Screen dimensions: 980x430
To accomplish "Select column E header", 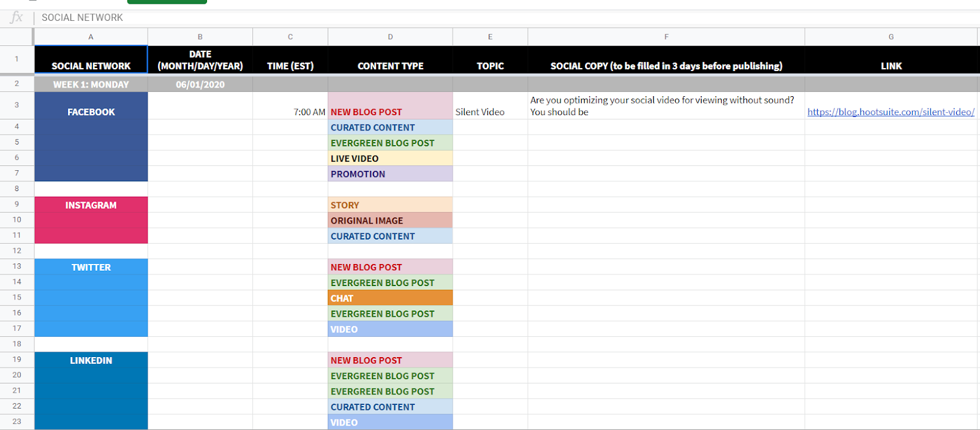I will tap(490, 37).
